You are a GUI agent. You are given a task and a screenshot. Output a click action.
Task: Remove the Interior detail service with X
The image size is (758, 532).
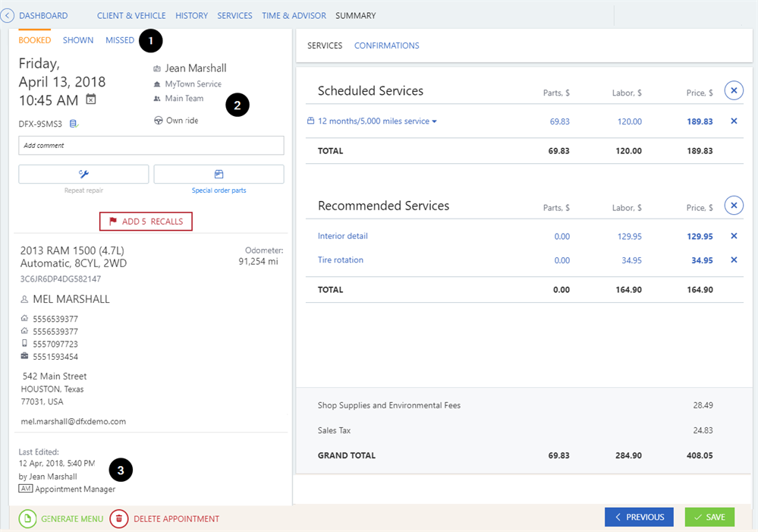click(734, 236)
